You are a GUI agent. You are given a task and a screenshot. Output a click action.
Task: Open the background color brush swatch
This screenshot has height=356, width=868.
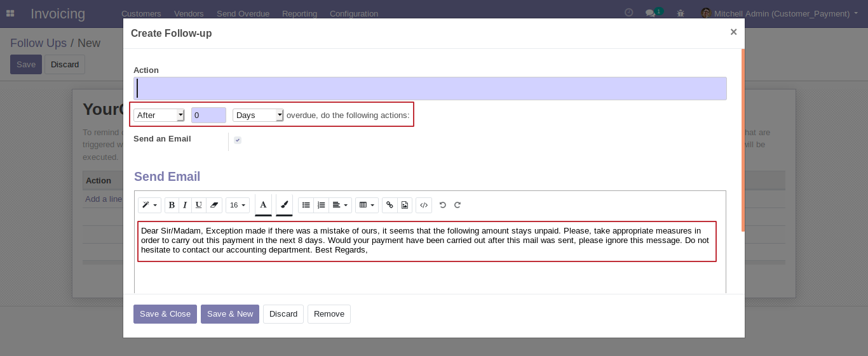[284, 205]
